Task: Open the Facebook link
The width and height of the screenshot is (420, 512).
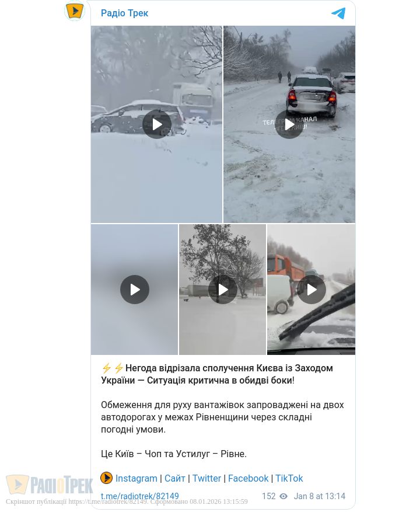Action: click(x=248, y=478)
